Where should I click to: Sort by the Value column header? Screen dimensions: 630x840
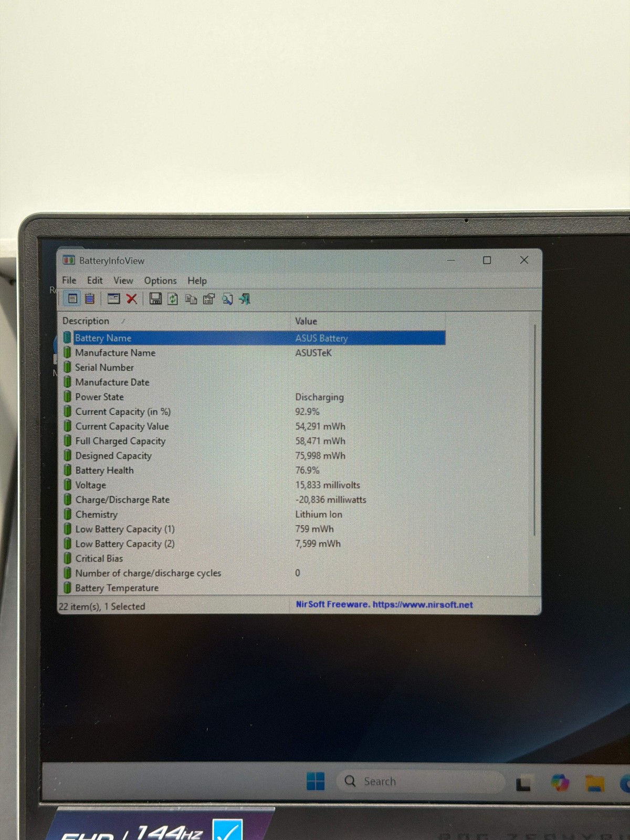point(367,321)
